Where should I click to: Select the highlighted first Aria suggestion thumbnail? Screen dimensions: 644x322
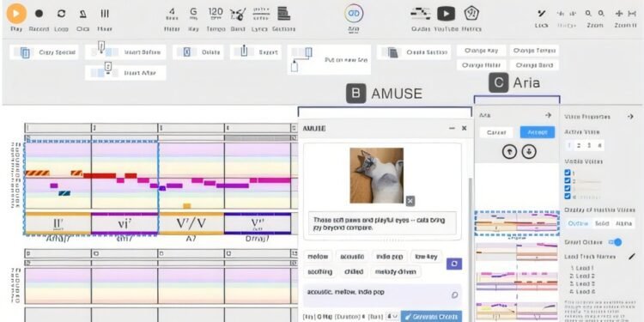click(517, 223)
